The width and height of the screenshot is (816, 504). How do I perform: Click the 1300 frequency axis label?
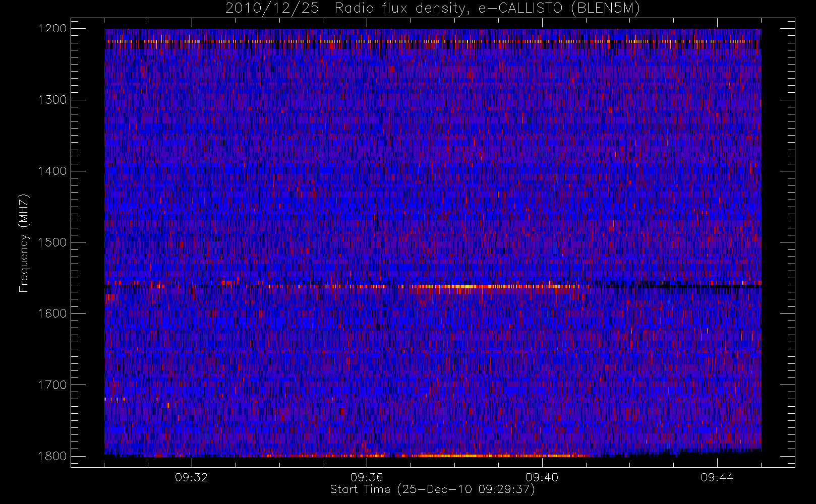[x=52, y=100]
